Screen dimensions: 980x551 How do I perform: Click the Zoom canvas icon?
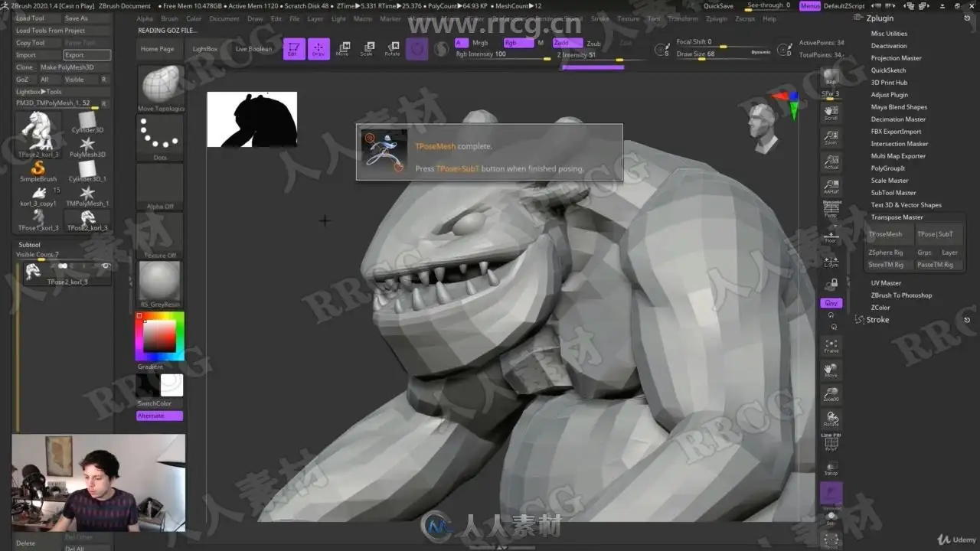tap(831, 138)
